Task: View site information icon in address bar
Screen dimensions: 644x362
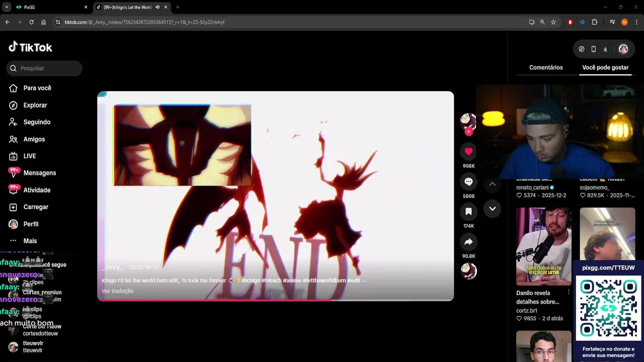Action: [x=58, y=22]
